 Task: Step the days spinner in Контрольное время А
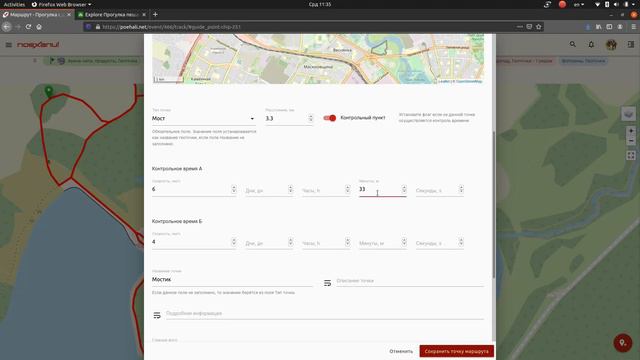click(x=290, y=189)
